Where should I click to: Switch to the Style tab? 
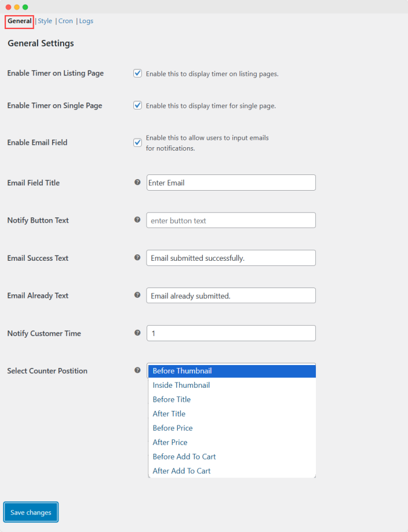pos(45,21)
